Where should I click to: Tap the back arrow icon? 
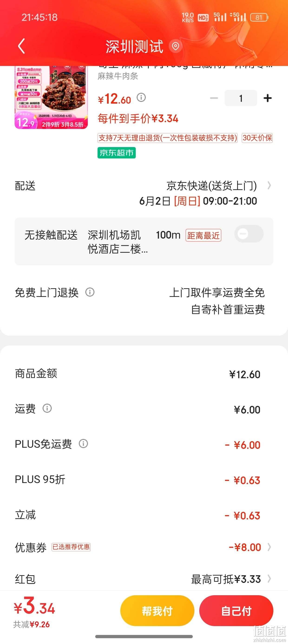(22, 46)
